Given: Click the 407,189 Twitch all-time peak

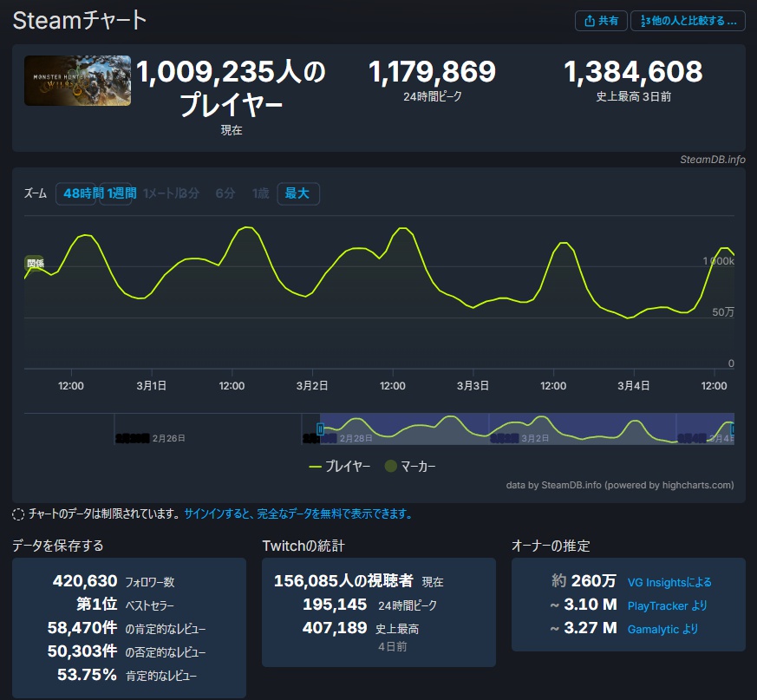Looking at the screenshot, I should [x=335, y=627].
